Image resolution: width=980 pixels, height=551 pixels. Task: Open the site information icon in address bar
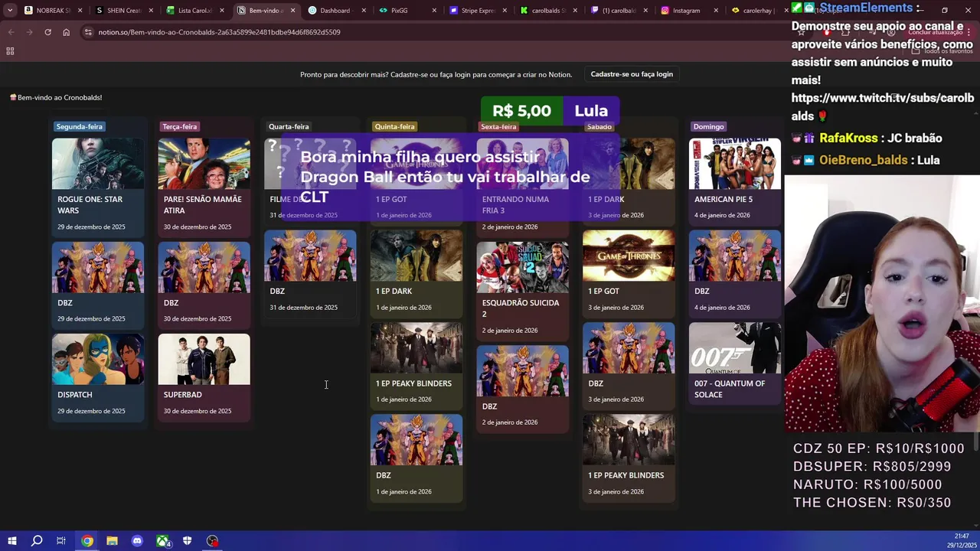coord(88,32)
